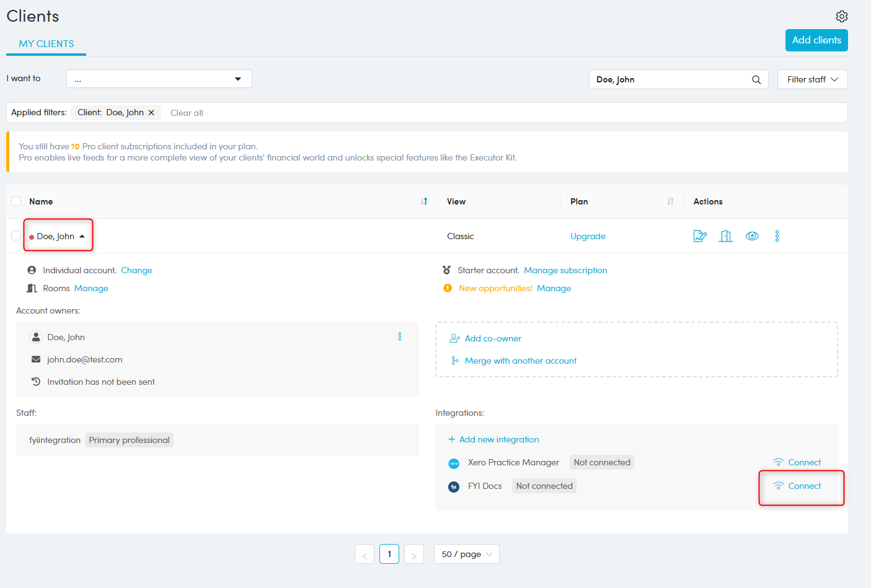Screen dimensions: 871x588
Task: Select all clients with header checkbox
Action: click(16, 201)
